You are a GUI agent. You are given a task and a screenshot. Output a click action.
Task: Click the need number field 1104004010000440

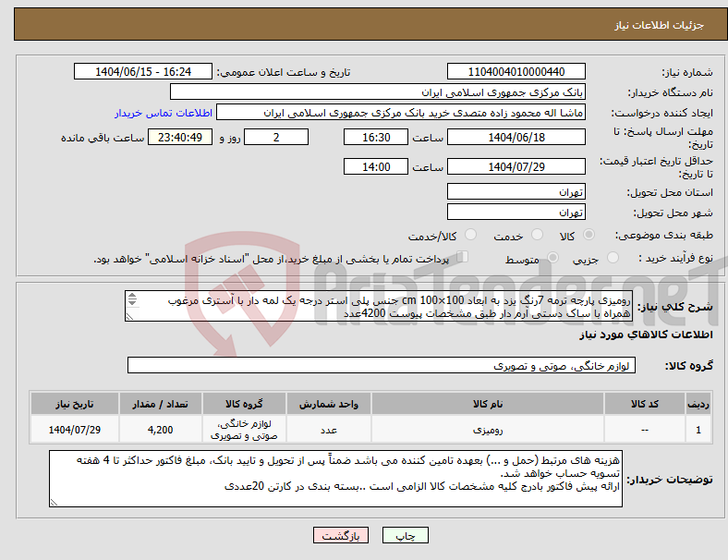(516, 71)
